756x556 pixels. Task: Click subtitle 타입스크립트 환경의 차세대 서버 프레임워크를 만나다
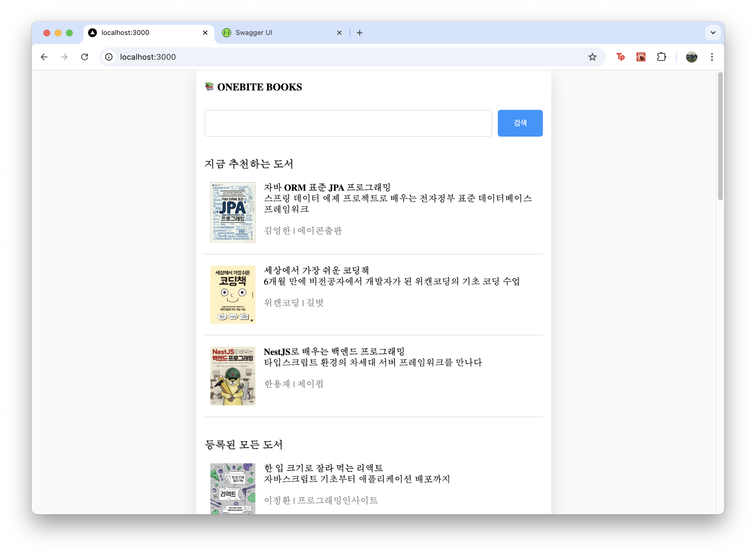[373, 363]
